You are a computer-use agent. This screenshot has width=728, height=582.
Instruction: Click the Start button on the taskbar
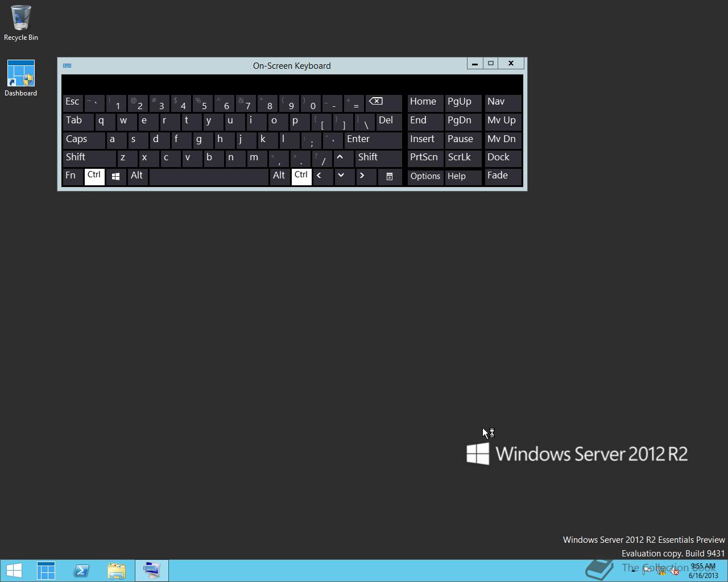tap(14, 571)
